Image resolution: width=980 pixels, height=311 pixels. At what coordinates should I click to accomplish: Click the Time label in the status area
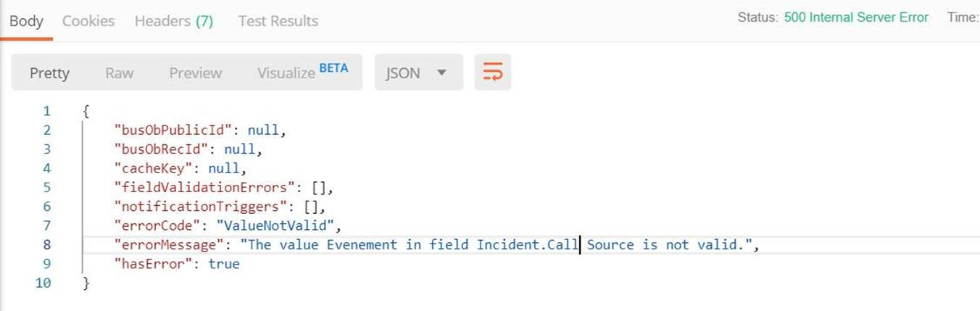963,17
